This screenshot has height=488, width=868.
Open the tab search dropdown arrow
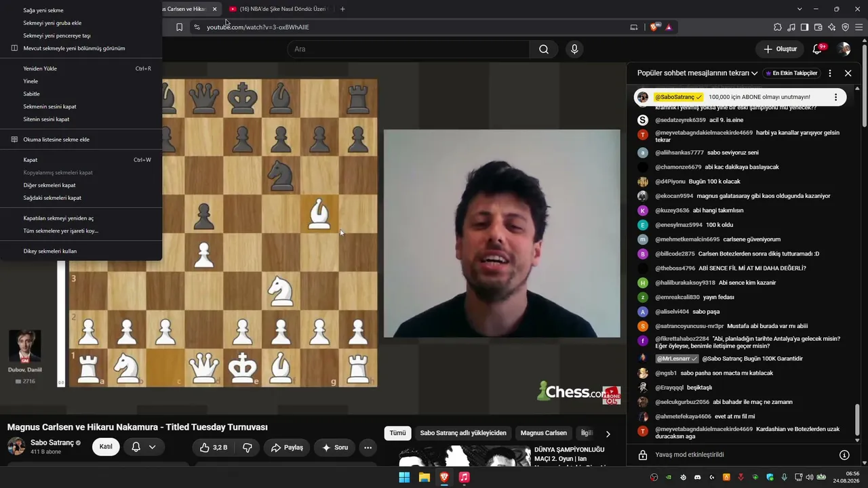click(800, 9)
